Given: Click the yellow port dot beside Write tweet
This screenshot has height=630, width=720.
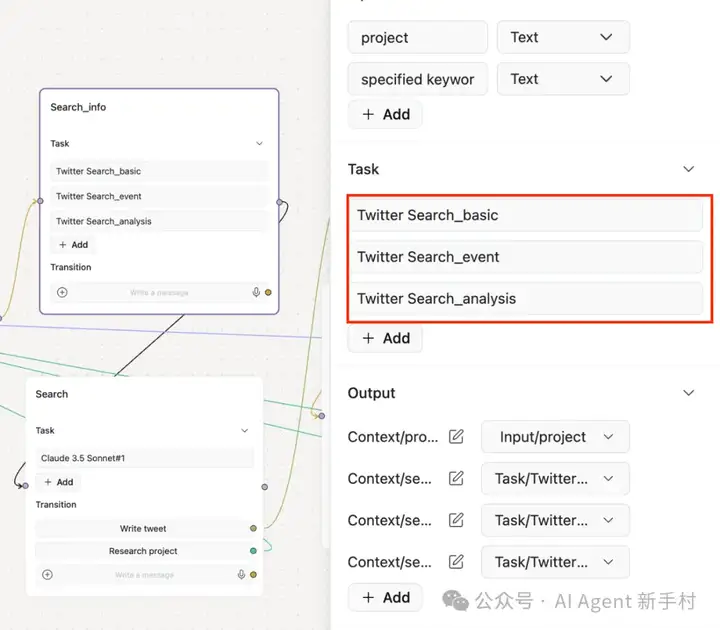Looking at the screenshot, I should [x=253, y=528].
